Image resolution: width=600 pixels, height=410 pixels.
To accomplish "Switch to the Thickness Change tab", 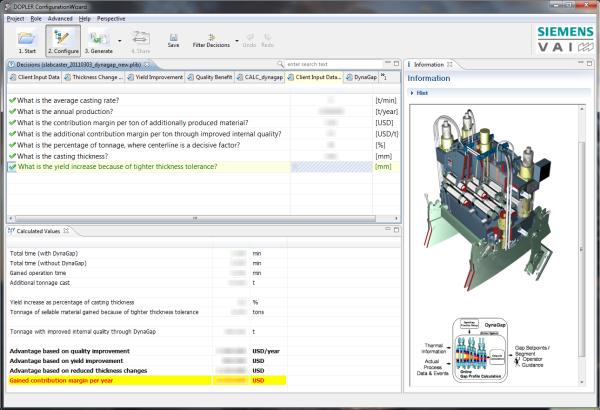I will point(94,77).
